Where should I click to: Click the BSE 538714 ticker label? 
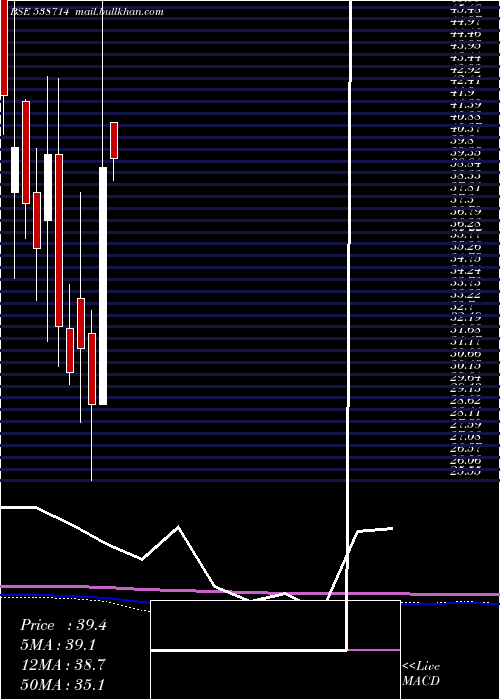39,12
